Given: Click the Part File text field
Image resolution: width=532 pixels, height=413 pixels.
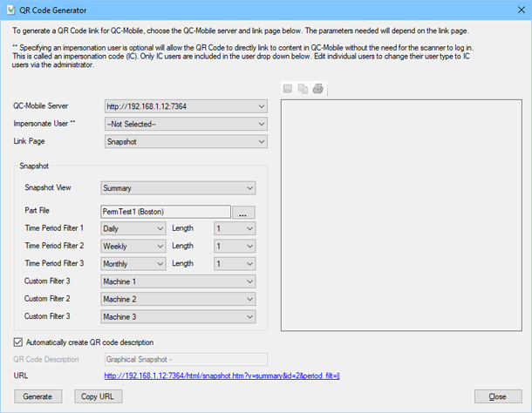Looking at the screenshot, I should click(166, 212).
